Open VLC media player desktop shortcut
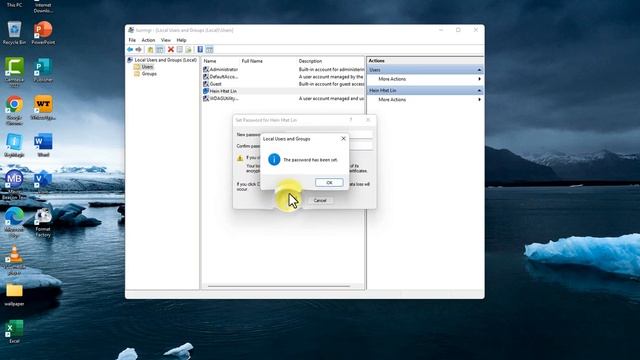Screen dimensions: 640x360 tap(14, 260)
